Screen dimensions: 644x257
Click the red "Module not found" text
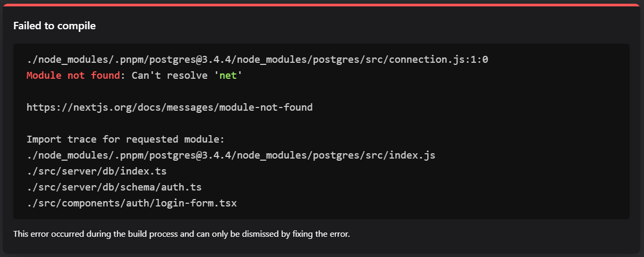tap(73, 76)
